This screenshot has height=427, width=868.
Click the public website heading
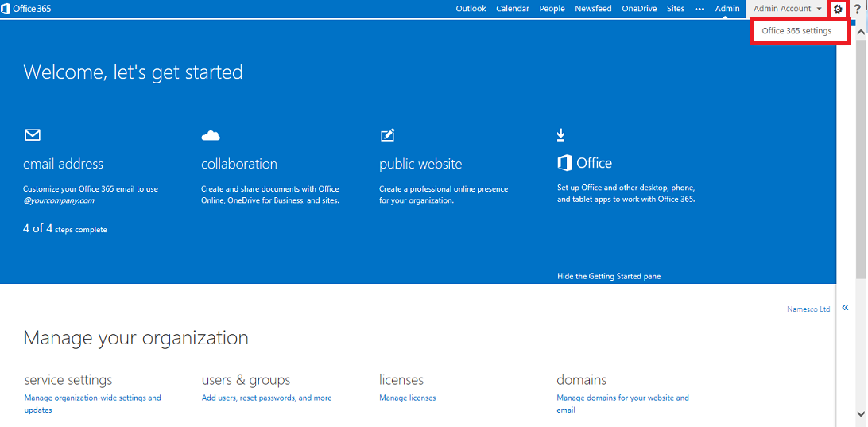tap(420, 164)
